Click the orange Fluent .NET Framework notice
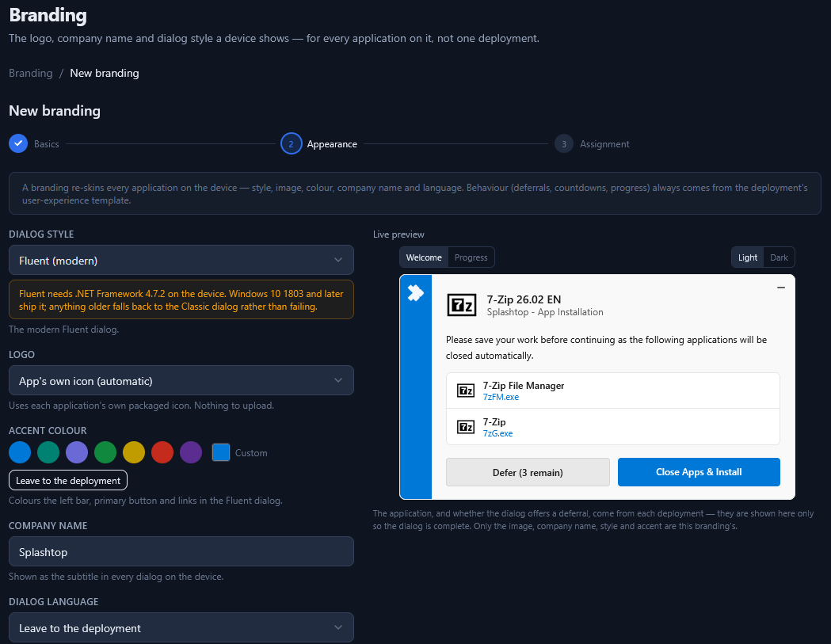 [x=181, y=299]
